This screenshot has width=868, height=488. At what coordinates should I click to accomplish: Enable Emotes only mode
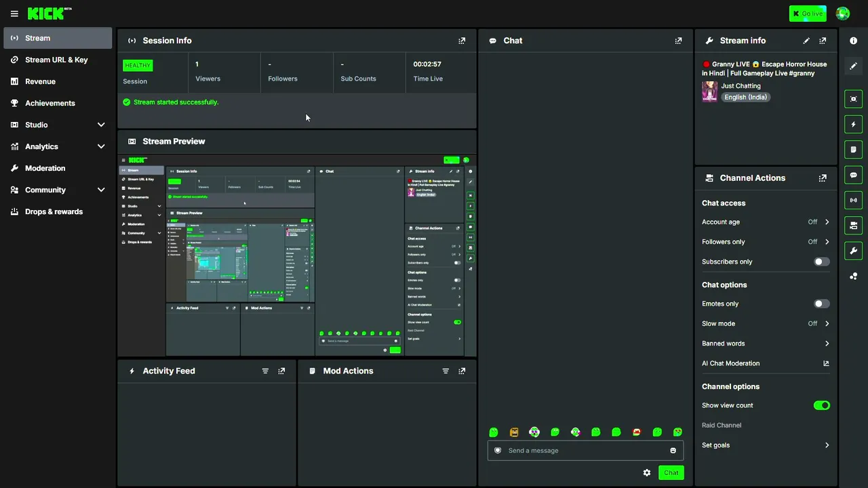821,304
